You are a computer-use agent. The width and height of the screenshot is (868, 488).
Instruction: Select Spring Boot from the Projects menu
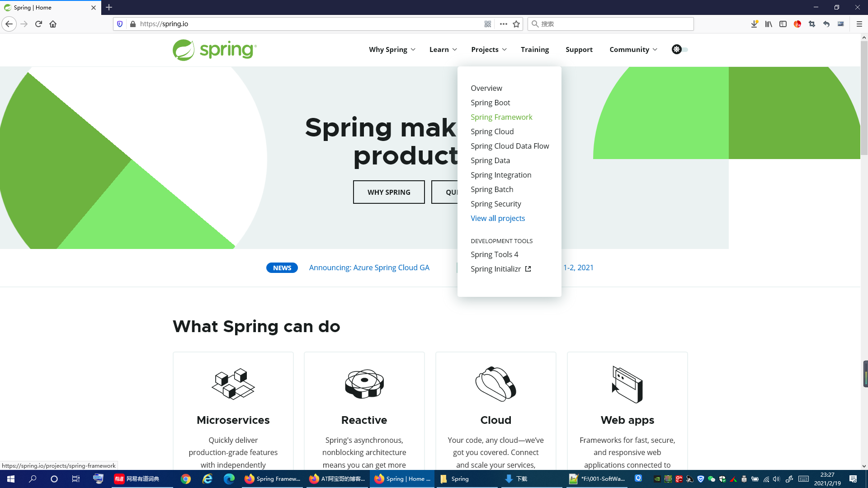point(490,103)
